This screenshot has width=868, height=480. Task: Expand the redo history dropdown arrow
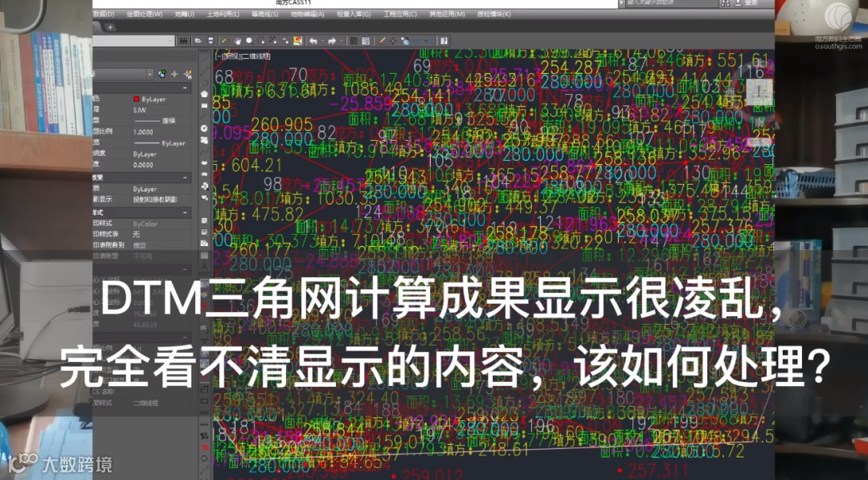342,41
